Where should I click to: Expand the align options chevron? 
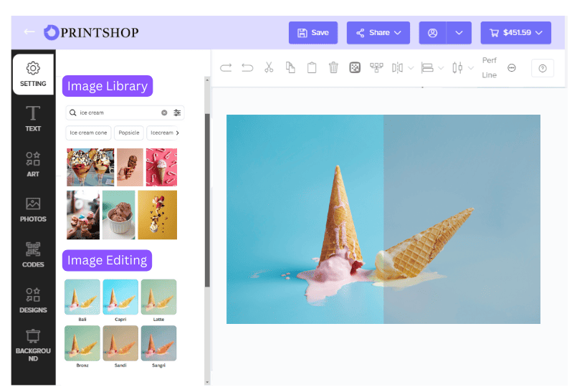(441, 68)
